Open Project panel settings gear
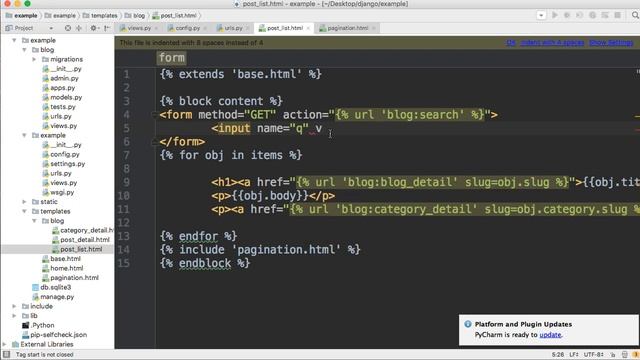640x360 pixels. pyautogui.click(x=93, y=28)
